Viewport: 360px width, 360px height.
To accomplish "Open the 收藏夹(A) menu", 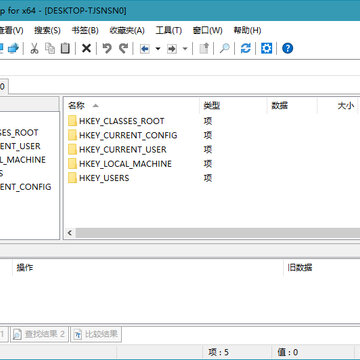I will click(x=127, y=31).
